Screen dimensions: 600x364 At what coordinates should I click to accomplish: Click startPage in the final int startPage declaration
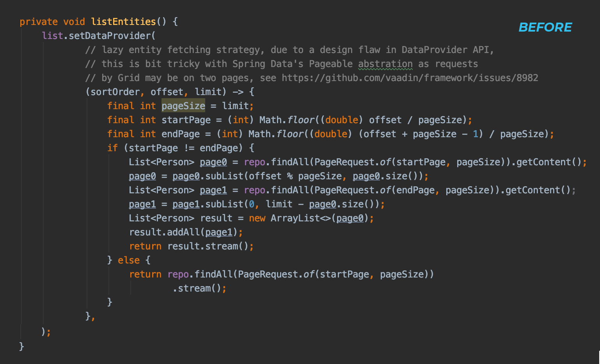coord(186,120)
